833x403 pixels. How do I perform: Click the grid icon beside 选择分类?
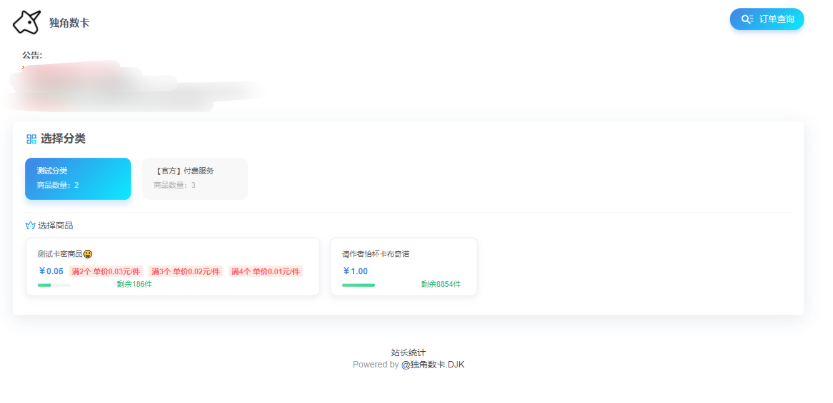click(31, 139)
